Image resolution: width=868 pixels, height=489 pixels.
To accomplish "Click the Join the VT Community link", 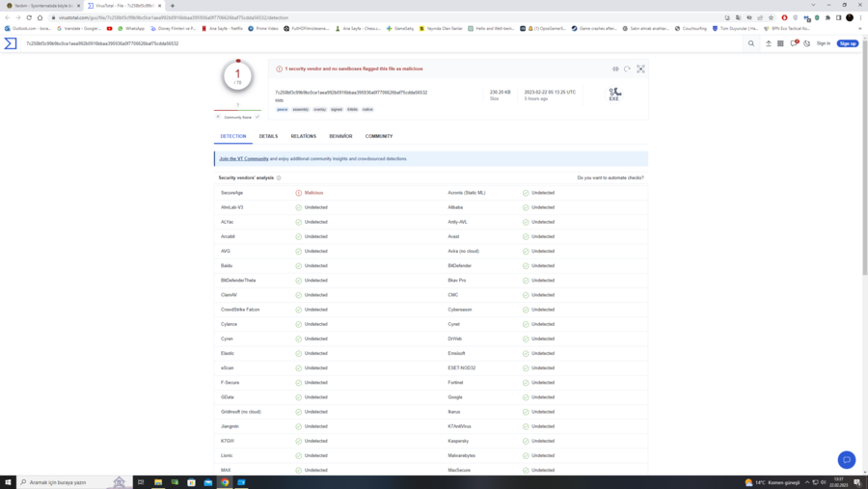I will (x=243, y=158).
